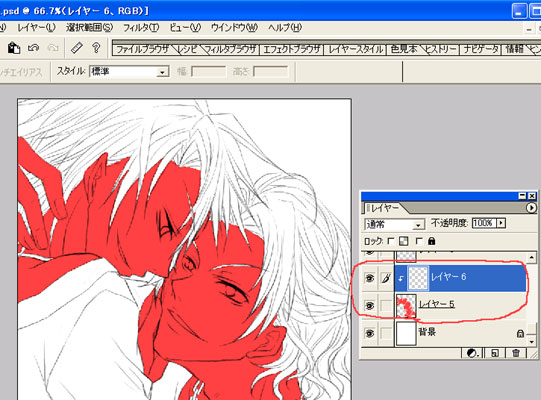This screenshot has height=400, width=541.
Task: Open the ウィンドウ(W) menu
Action: tap(234, 28)
